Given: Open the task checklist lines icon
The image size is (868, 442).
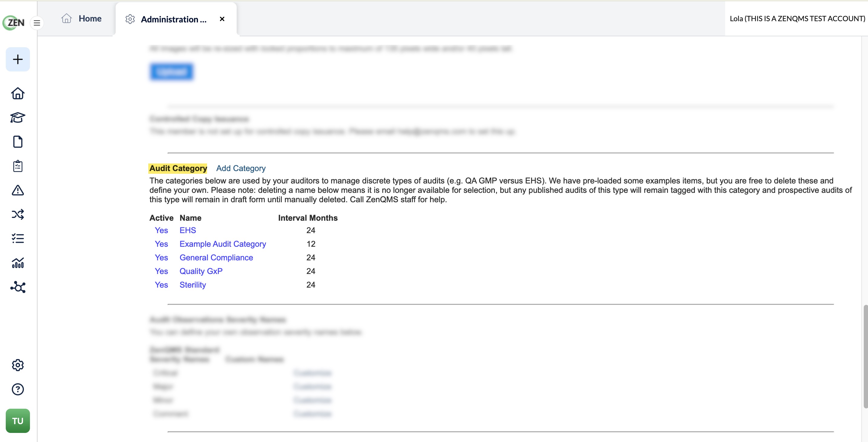Looking at the screenshot, I should [x=18, y=238].
